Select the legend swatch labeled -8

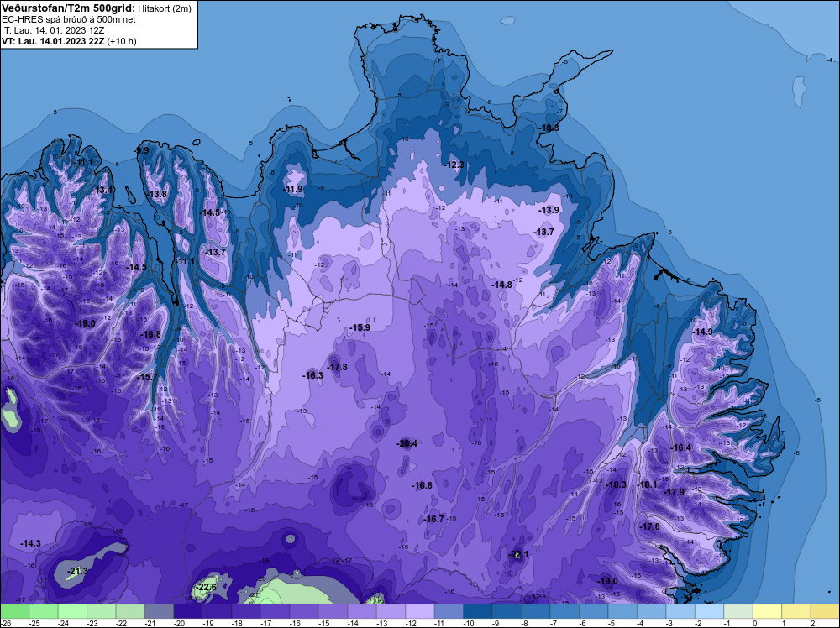pyautogui.click(x=535, y=611)
